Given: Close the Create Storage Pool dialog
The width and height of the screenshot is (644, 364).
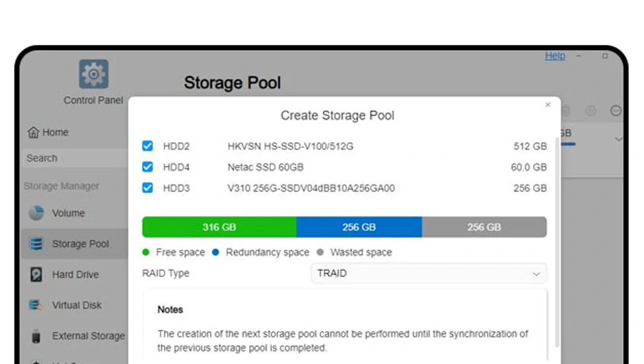Looking at the screenshot, I should (548, 105).
